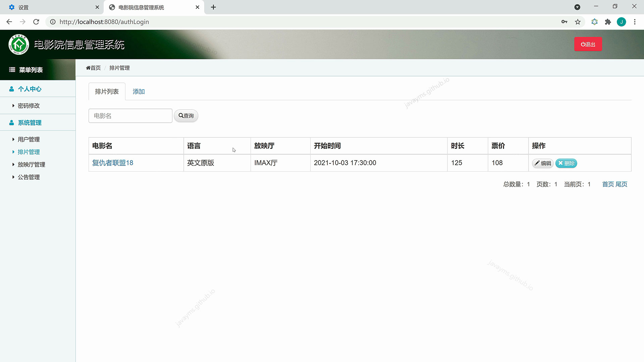644x362 pixels.
Task: Reload the current browser page
Action: click(36, 22)
